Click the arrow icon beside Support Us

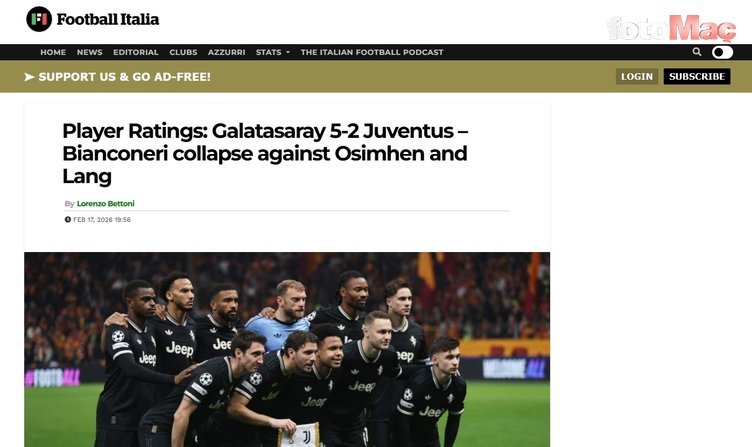[29, 77]
